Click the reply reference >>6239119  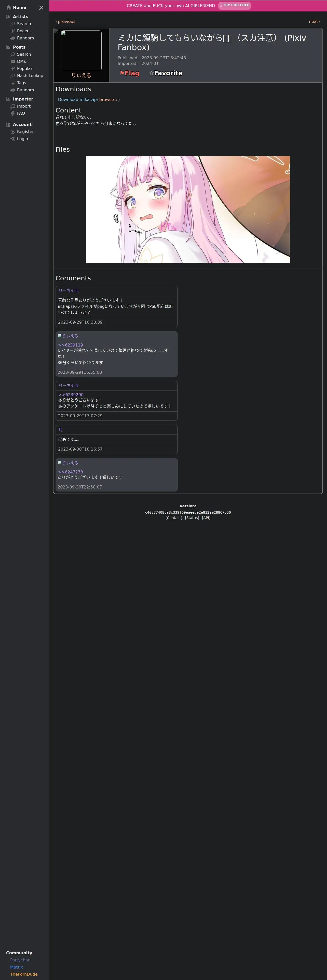coord(71,345)
